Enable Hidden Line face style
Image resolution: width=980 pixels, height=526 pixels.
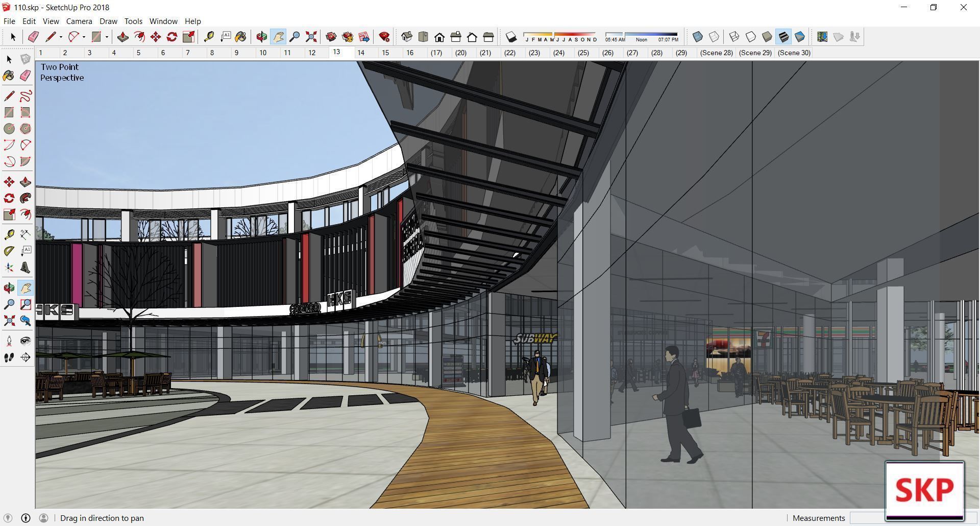(x=751, y=37)
